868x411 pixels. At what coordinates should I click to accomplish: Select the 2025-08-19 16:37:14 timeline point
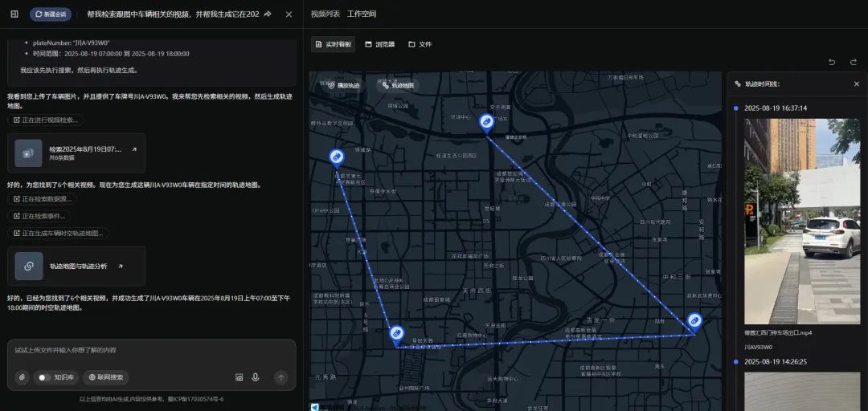coord(776,108)
